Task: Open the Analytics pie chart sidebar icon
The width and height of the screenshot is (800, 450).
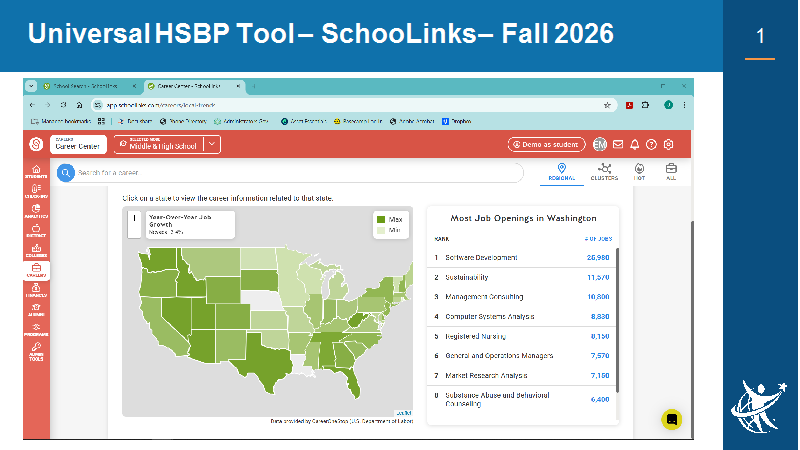Action: 36,211
